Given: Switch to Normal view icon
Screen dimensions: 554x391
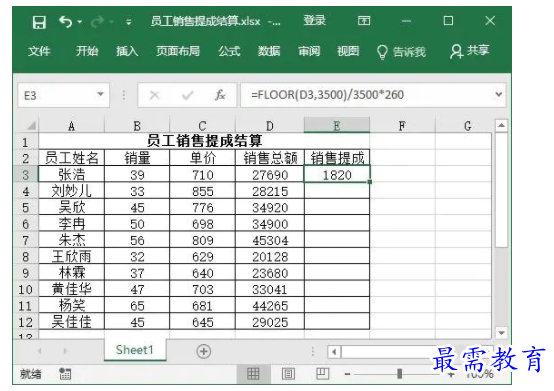Looking at the screenshot, I should pyautogui.click(x=253, y=373).
